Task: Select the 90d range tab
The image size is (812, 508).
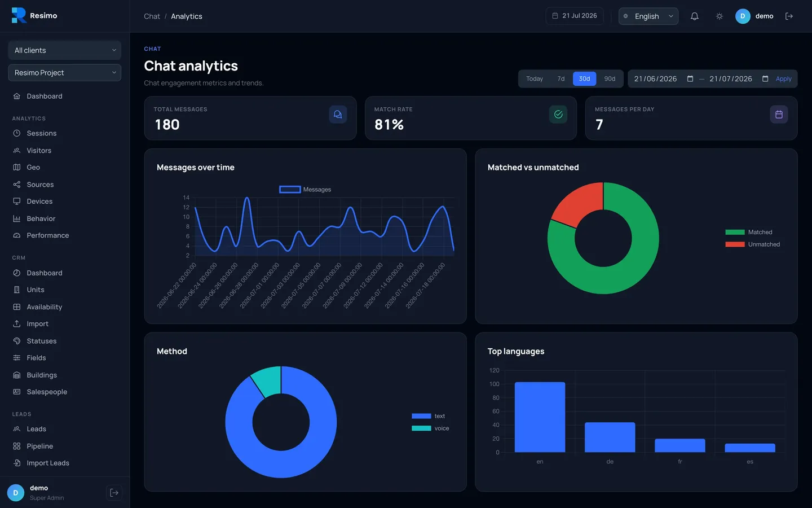Action: 610,78
